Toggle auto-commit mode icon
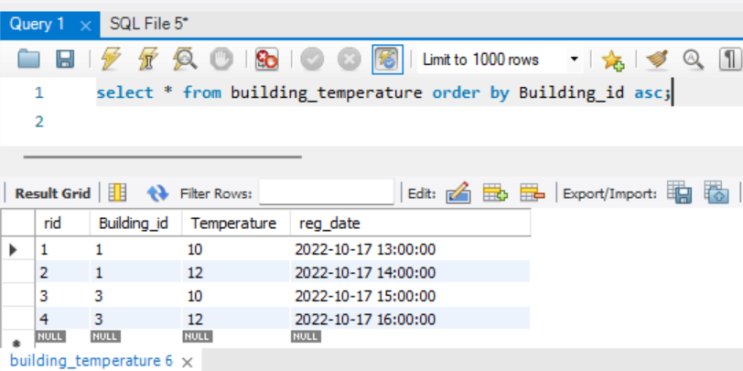Screen dimensions: 743x371 388,60
